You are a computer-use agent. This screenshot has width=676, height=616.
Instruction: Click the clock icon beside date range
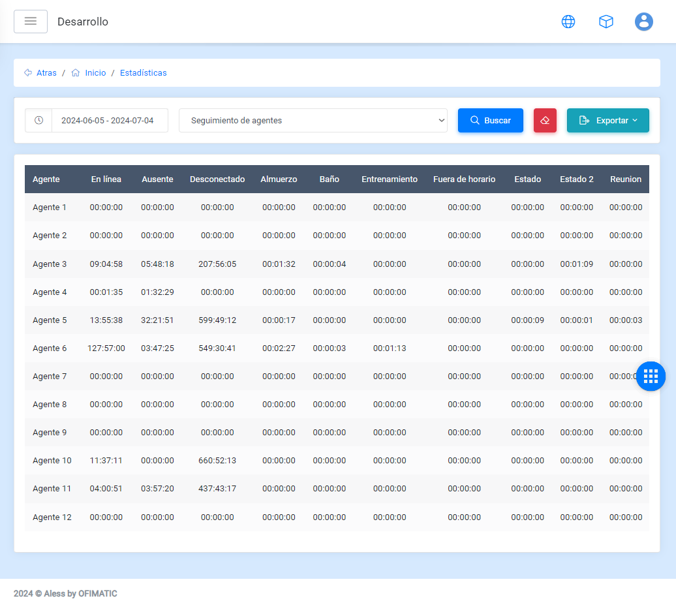click(x=38, y=121)
